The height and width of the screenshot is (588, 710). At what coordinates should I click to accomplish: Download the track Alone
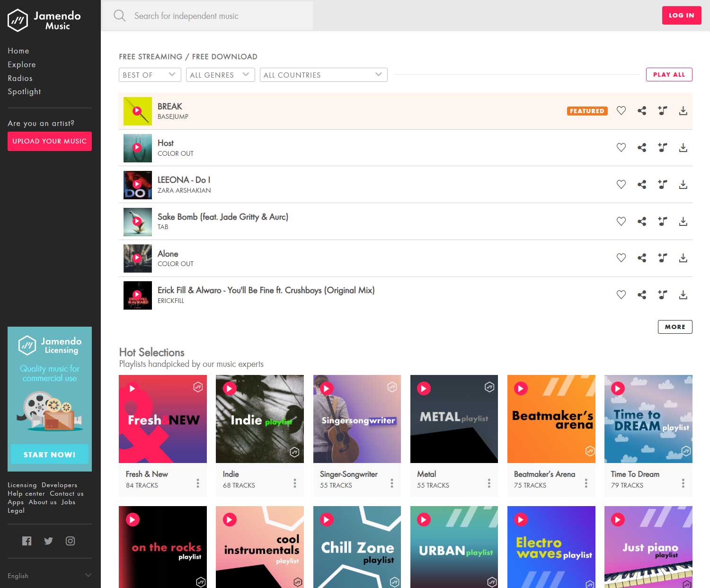[x=683, y=258]
